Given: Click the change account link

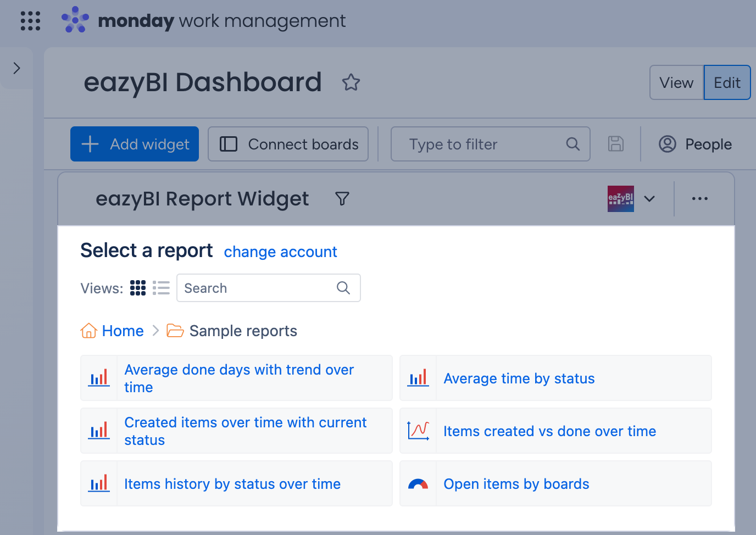Looking at the screenshot, I should 280,252.
